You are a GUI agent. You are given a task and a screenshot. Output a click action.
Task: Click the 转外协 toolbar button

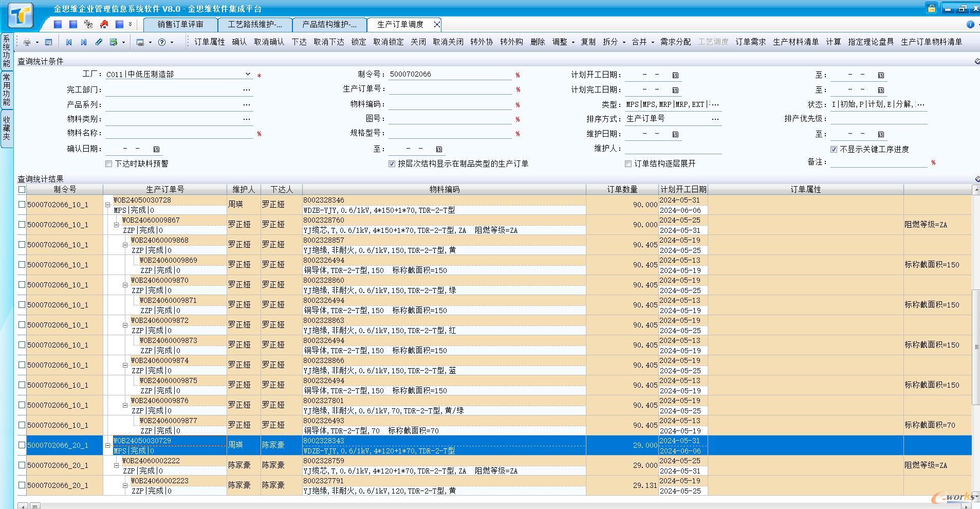pyautogui.click(x=482, y=42)
